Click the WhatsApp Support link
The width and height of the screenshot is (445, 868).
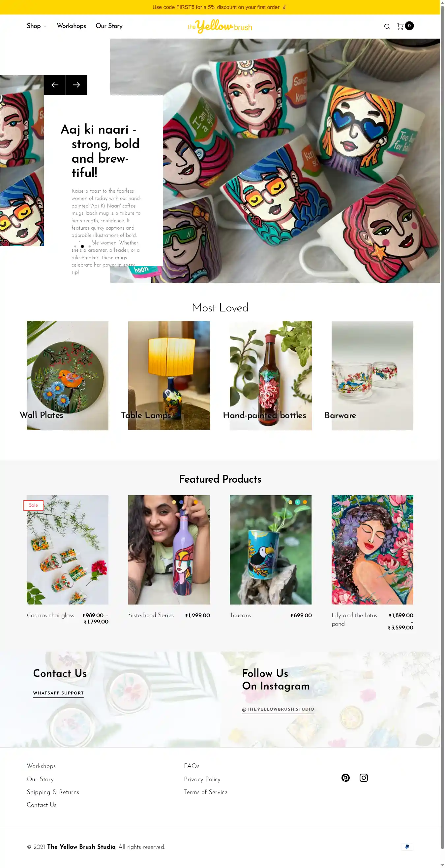click(x=58, y=693)
